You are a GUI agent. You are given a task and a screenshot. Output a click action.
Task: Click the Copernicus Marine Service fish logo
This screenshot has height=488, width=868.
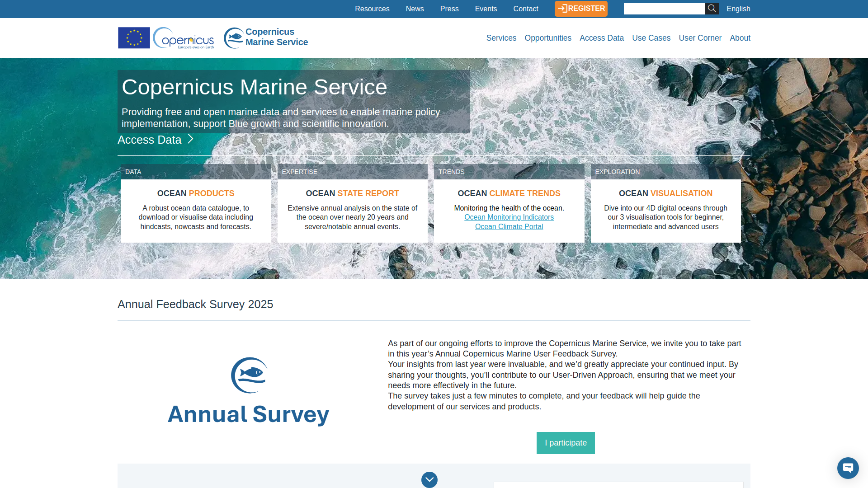pyautogui.click(x=266, y=38)
